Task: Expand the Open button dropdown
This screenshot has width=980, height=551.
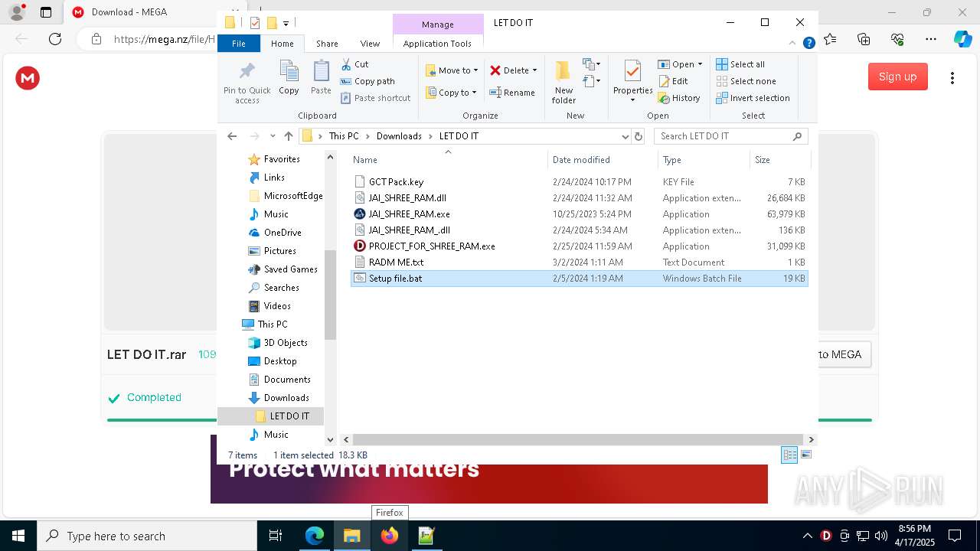Action: (x=700, y=64)
